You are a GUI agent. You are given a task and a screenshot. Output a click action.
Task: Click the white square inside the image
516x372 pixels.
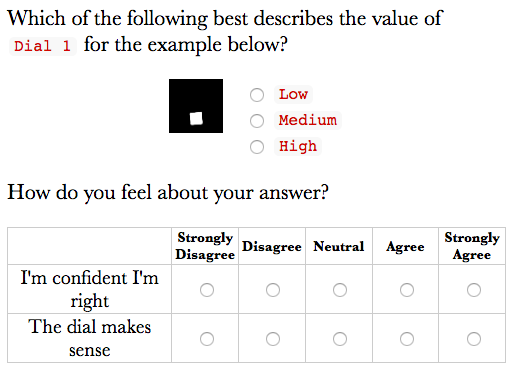196,118
